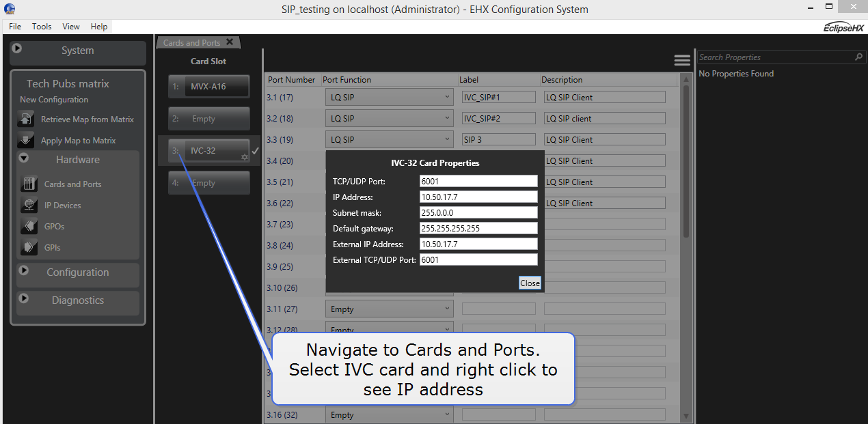Open the GPIs icon in Hardware
Viewport: 868px width, 424px height.
click(29, 247)
